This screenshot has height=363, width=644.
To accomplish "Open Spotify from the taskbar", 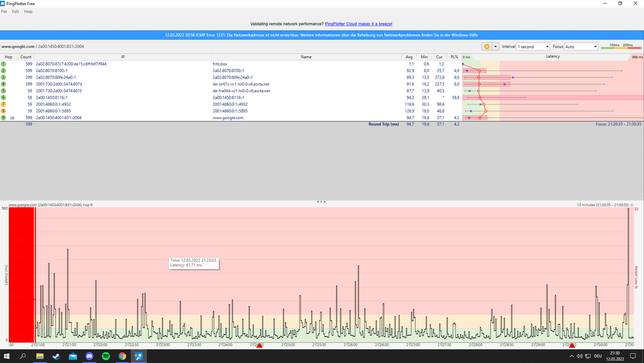I will 106,356.
